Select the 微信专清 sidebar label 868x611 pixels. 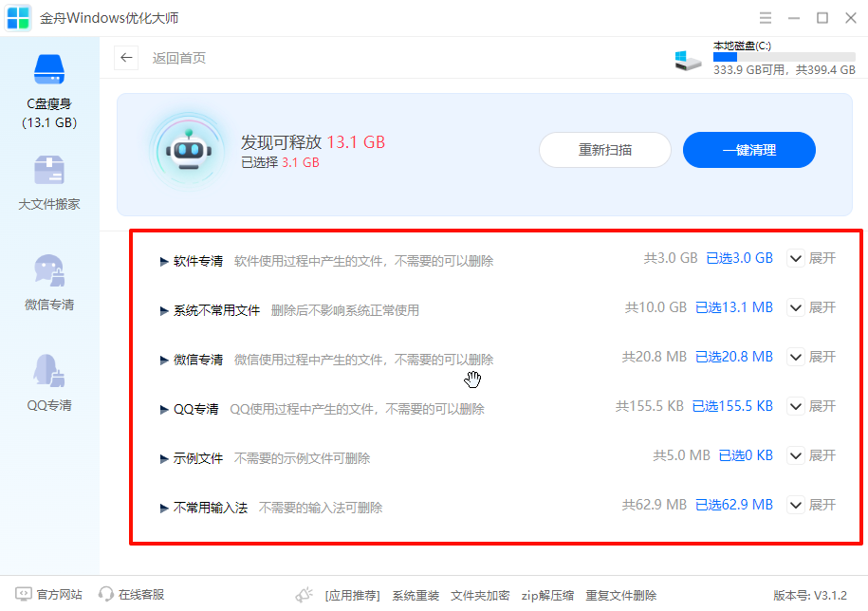coord(49,305)
